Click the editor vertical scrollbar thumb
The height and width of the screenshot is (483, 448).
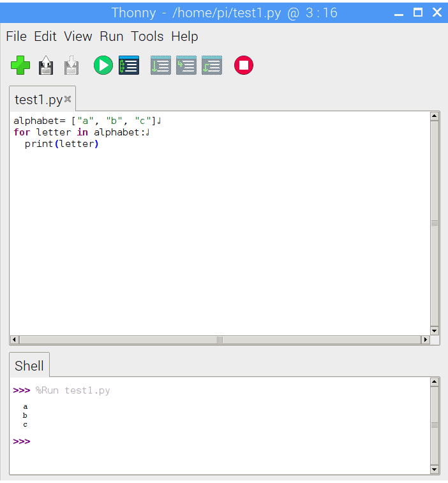click(435, 224)
